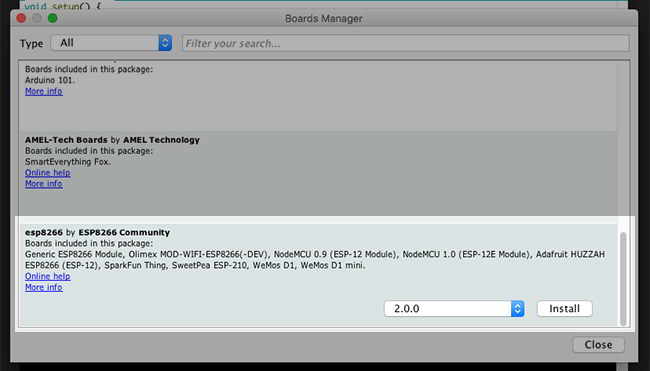Select the Arduino 101 text entry
Image resolution: width=650 pixels, height=371 pixels.
click(50, 80)
